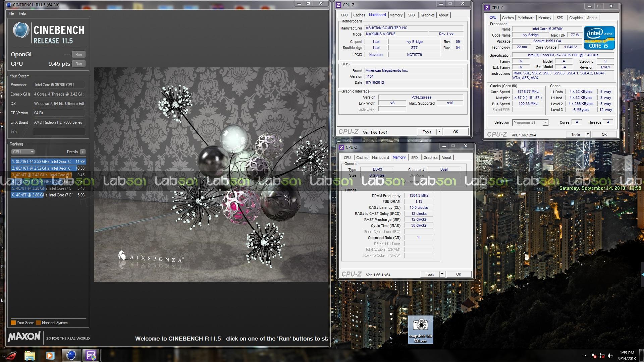The image size is (644, 362).
Task: Open network status tray icon
Action: pyautogui.click(x=602, y=356)
